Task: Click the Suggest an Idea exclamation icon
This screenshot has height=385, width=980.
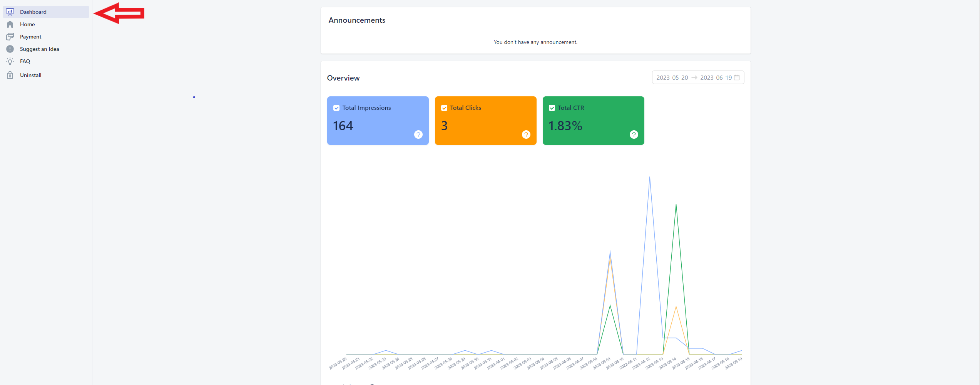Action: [x=10, y=49]
